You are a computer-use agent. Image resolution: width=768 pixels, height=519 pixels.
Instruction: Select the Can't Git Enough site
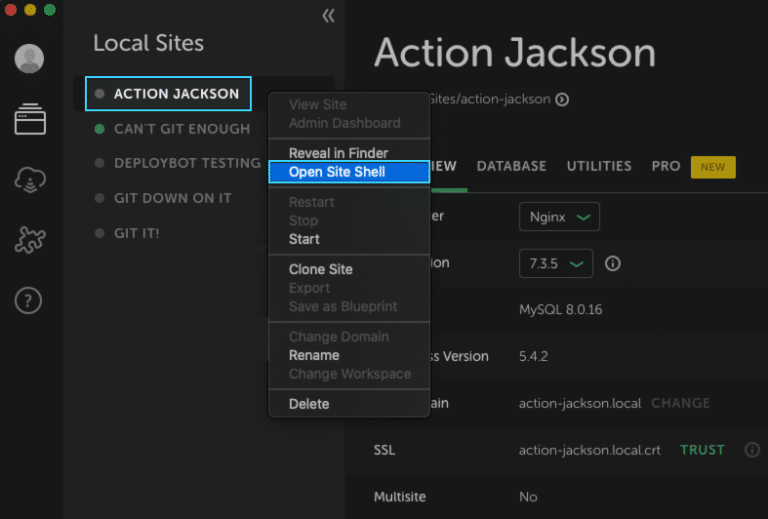point(181,129)
